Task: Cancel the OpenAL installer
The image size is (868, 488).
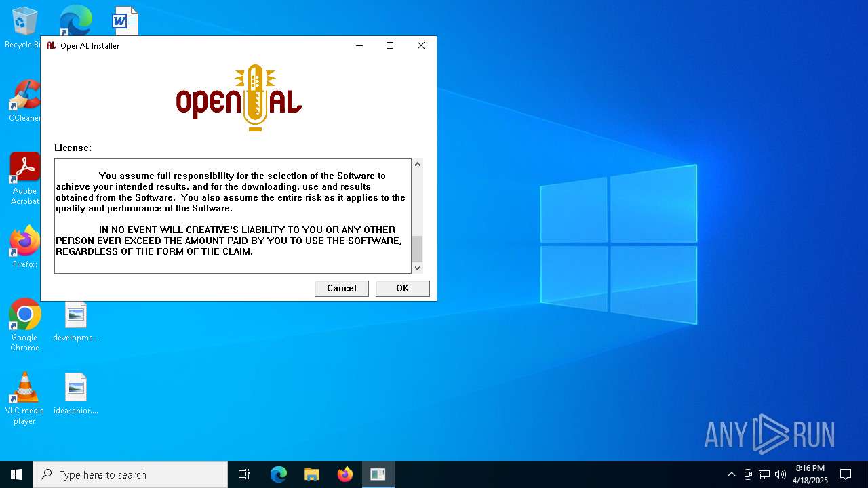Action: (342, 288)
